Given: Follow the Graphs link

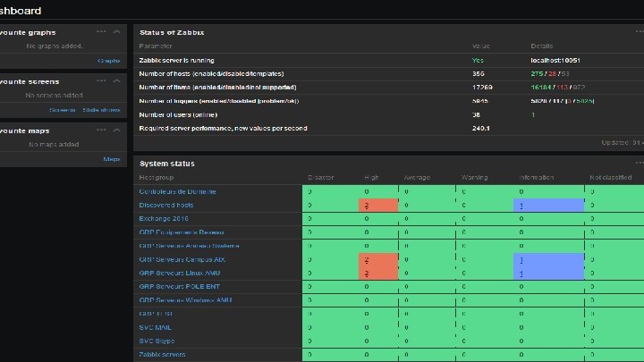Looking at the screenshot, I should coord(109,61).
